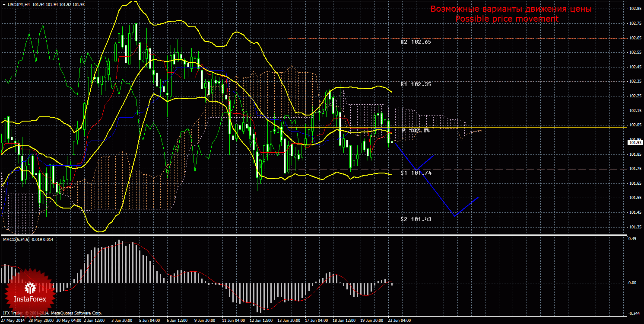Click -0.344 on the MACD scale
Image resolution: width=644 pixels, height=324 pixels.
coord(634,313)
